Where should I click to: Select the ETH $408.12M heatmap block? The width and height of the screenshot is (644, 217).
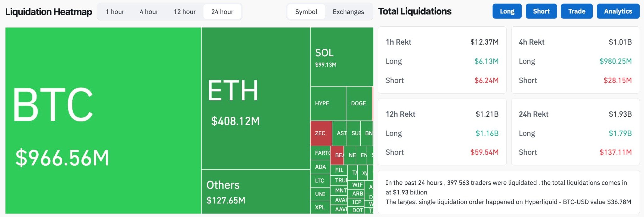(x=256, y=98)
